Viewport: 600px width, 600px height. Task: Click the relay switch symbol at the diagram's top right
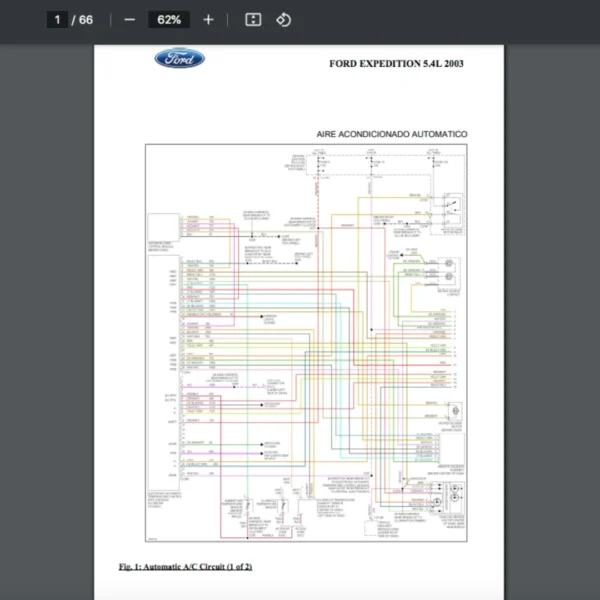452,206
